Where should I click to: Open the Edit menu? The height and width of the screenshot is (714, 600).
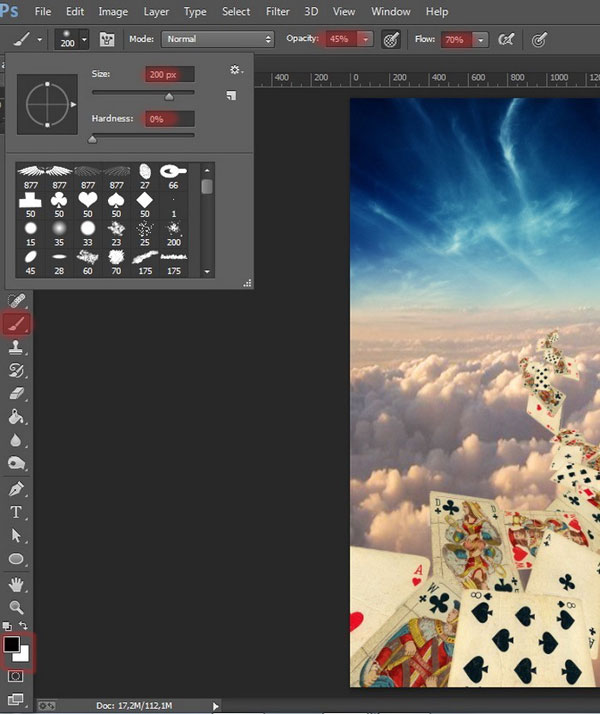(75, 11)
